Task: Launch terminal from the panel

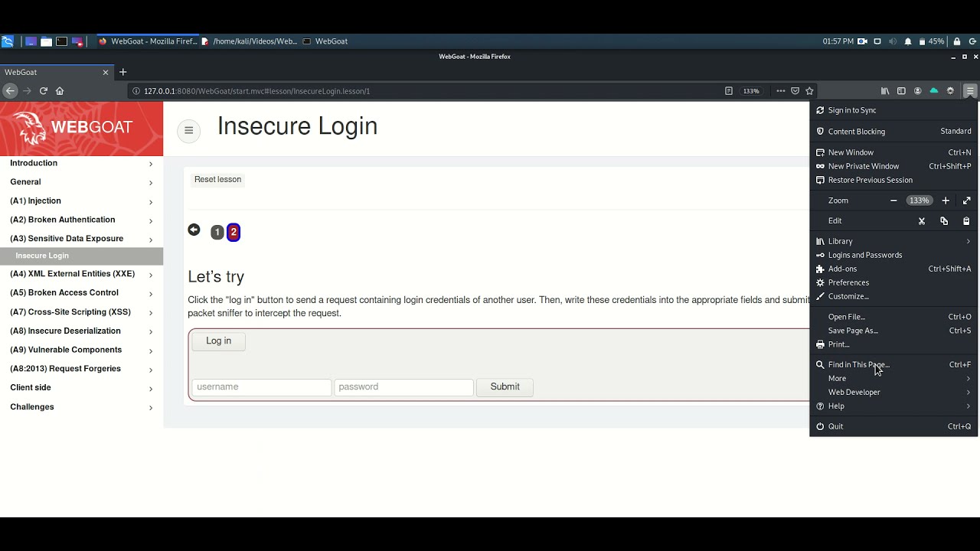Action: 62,41
